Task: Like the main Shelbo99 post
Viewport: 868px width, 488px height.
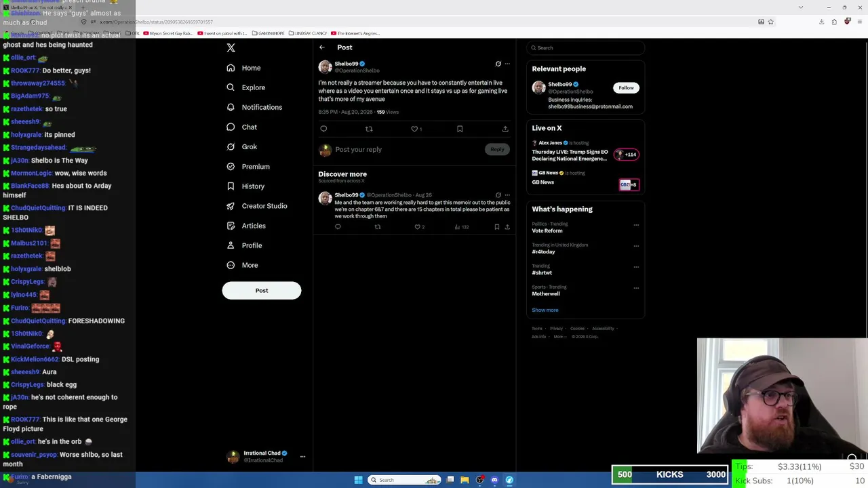Action: [x=414, y=129]
